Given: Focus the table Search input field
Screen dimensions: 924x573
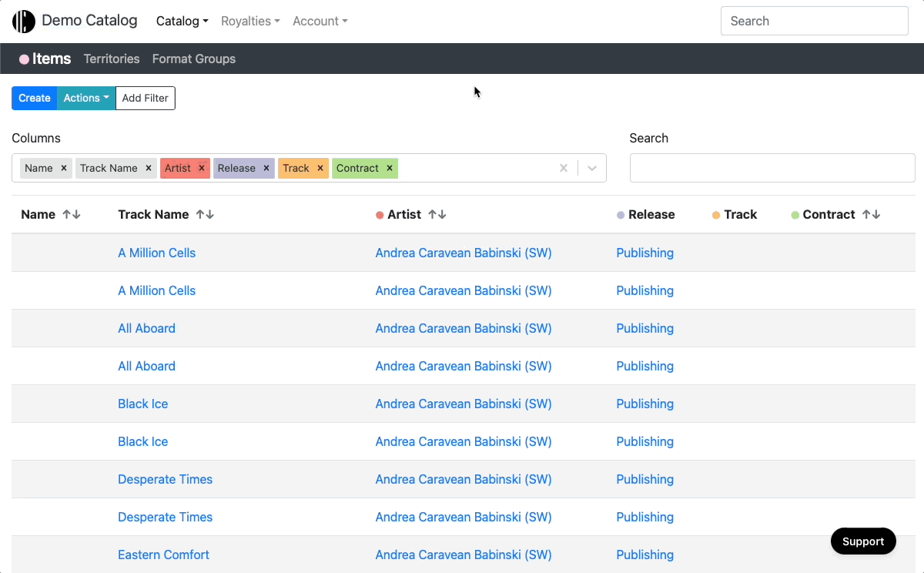Looking at the screenshot, I should 772,168.
